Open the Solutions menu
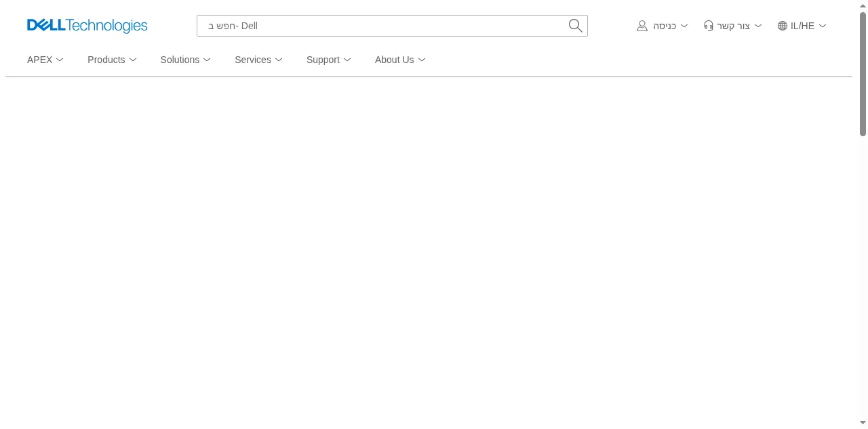This screenshot has height=429, width=868. coord(186,60)
